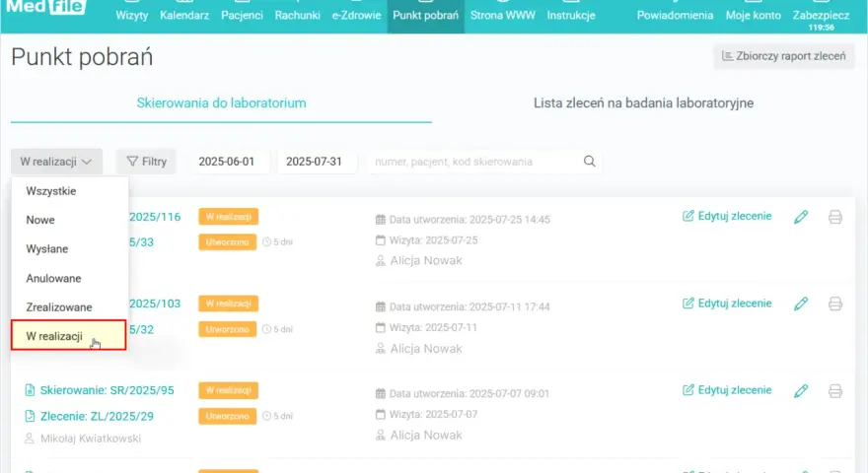Click the pencil icon for the 2025-07-11 order
This screenshot has height=473, width=868.
[x=801, y=304]
